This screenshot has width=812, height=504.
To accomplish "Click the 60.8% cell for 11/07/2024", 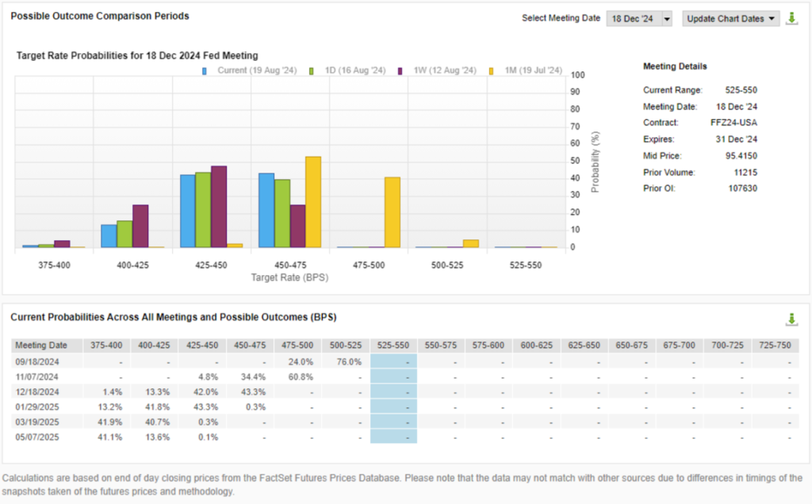I will pyautogui.click(x=301, y=376).
